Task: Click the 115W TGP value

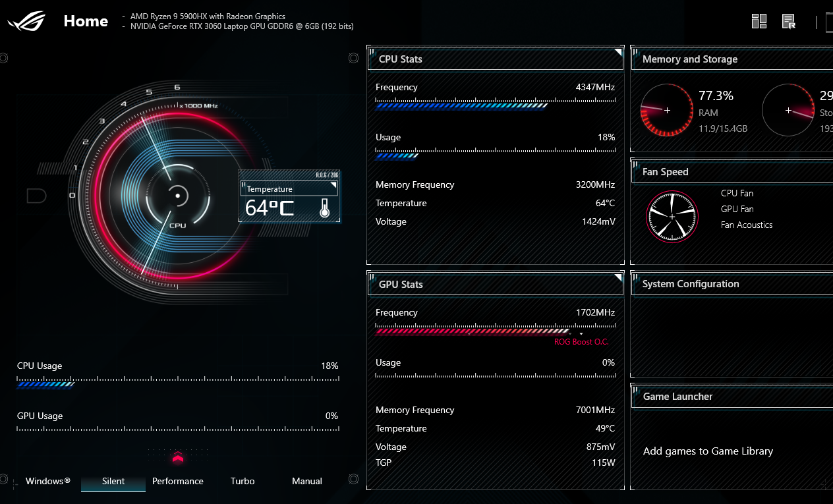Action: point(603,462)
